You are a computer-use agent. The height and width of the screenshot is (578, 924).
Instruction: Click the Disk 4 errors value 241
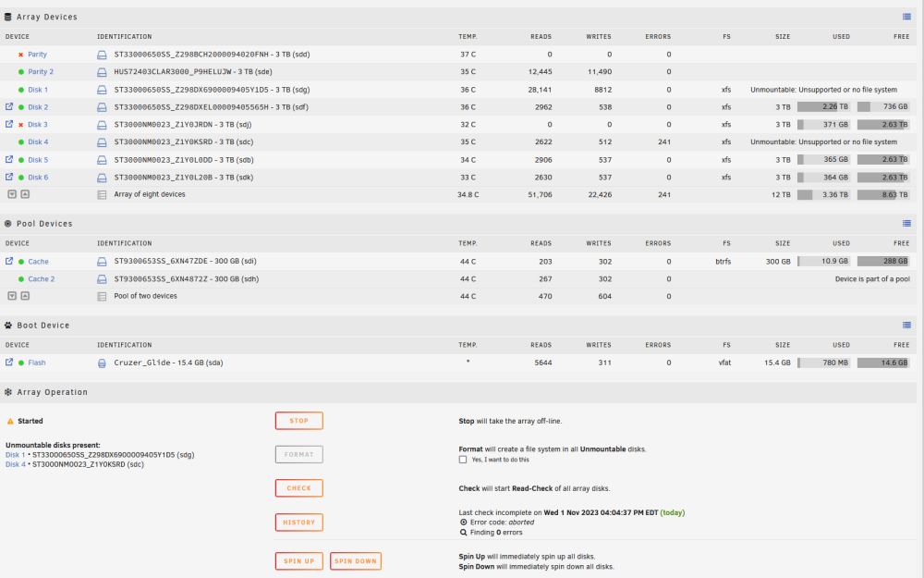(x=664, y=142)
